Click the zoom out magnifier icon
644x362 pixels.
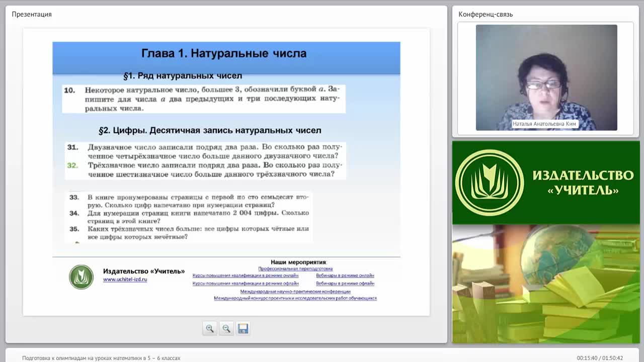click(226, 328)
